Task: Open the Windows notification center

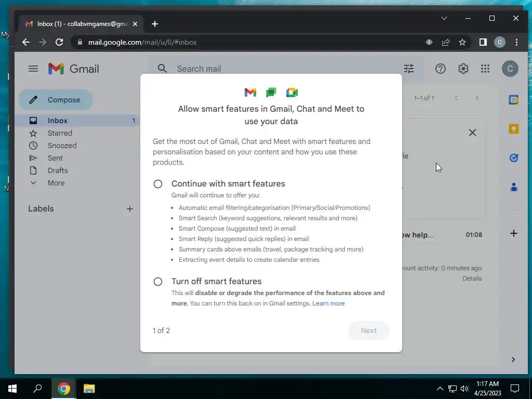Action: coord(515,389)
